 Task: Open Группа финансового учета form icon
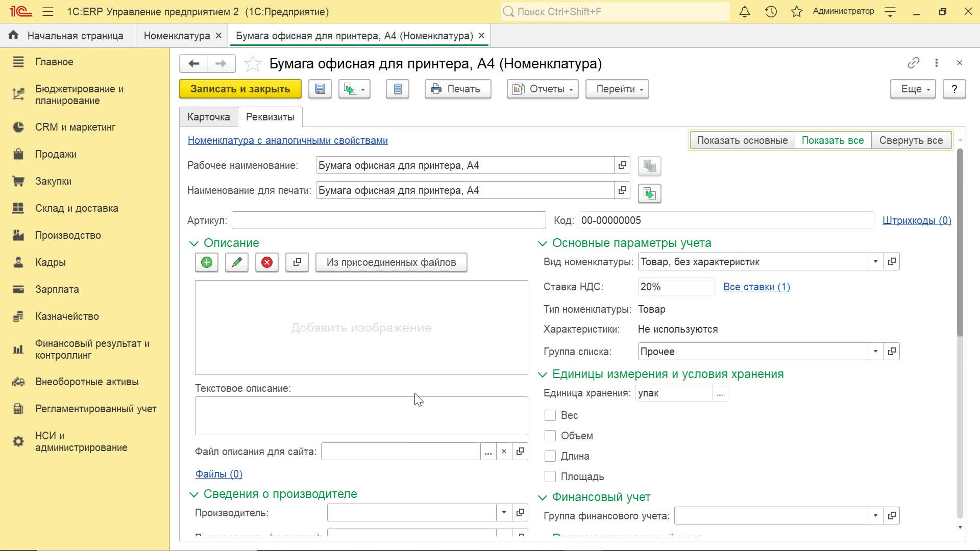coord(892,516)
